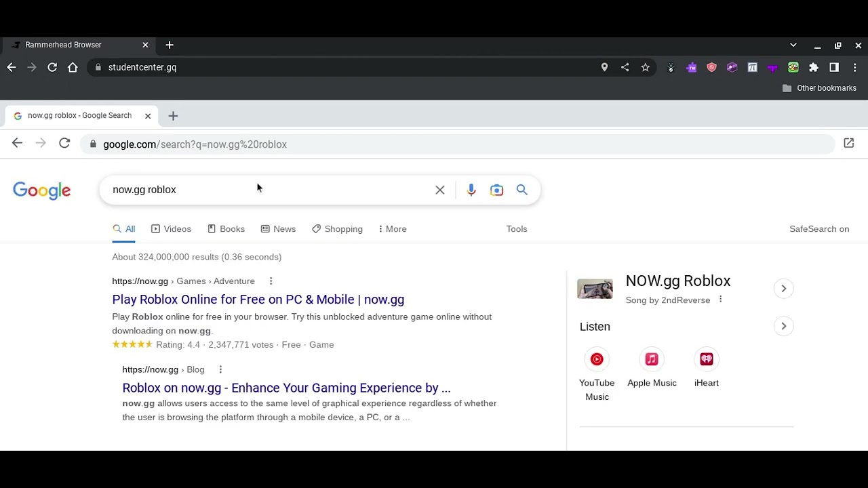Search by image with camera icon
This screenshot has width=868, height=488.
[x=496, y=190]
